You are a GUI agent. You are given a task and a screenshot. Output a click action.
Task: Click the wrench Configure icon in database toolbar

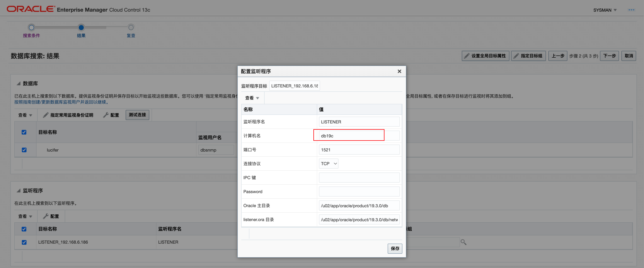click(x=106, y=115)
